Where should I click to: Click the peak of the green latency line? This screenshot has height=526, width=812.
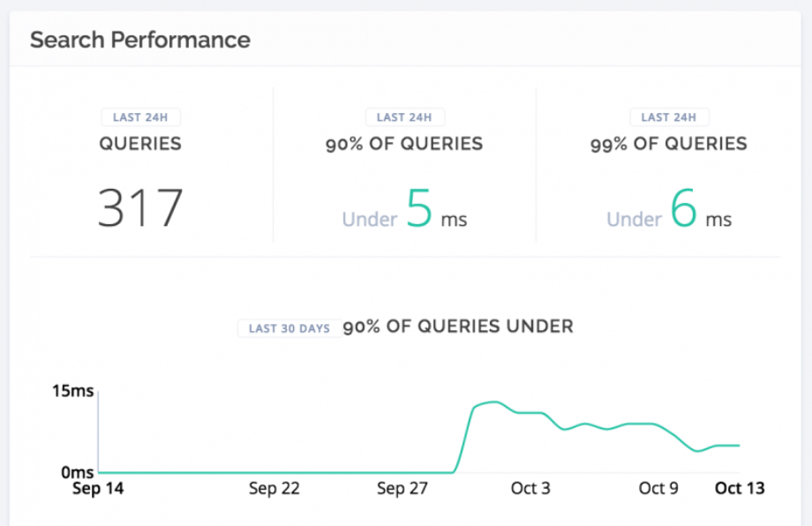pyautogui.click(x=494, y=402)
